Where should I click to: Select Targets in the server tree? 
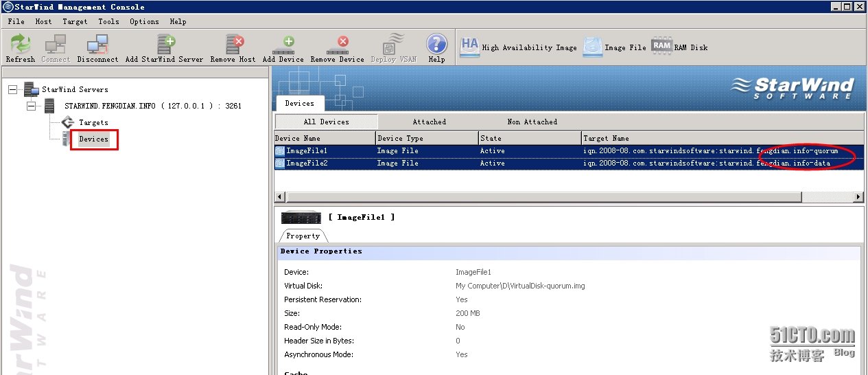pos(93,122)
